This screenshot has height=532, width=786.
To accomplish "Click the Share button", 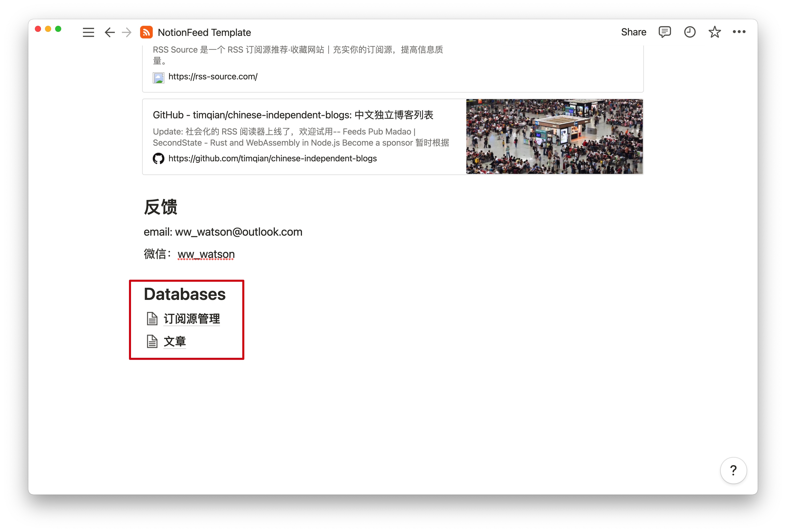I will click(x=633, y=32).
